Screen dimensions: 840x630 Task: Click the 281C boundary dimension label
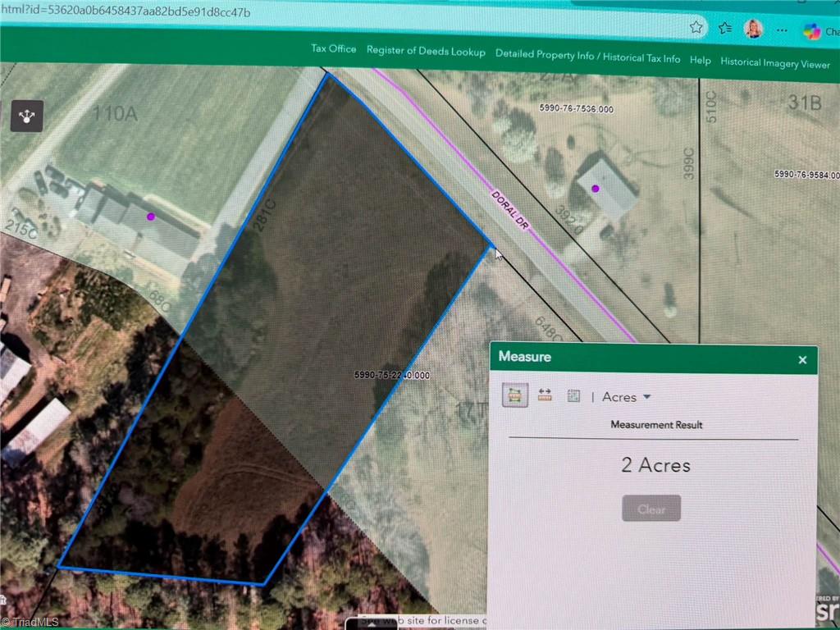[x=263, y=216]
